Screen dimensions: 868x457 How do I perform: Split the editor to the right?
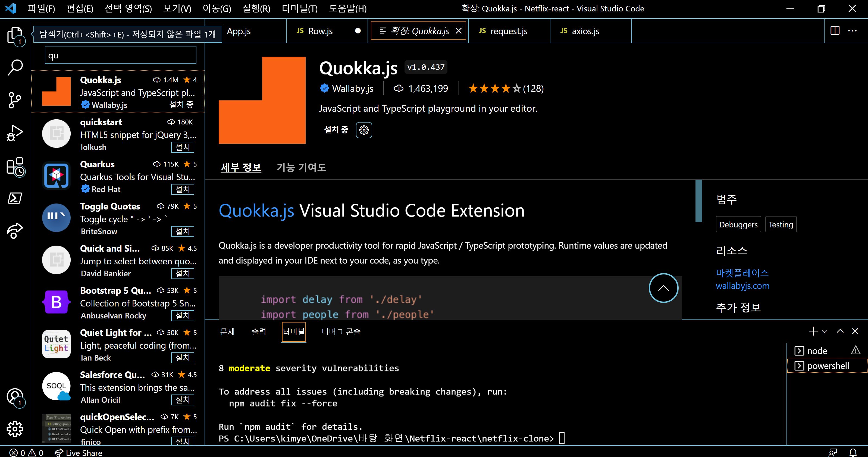(835, 31)
